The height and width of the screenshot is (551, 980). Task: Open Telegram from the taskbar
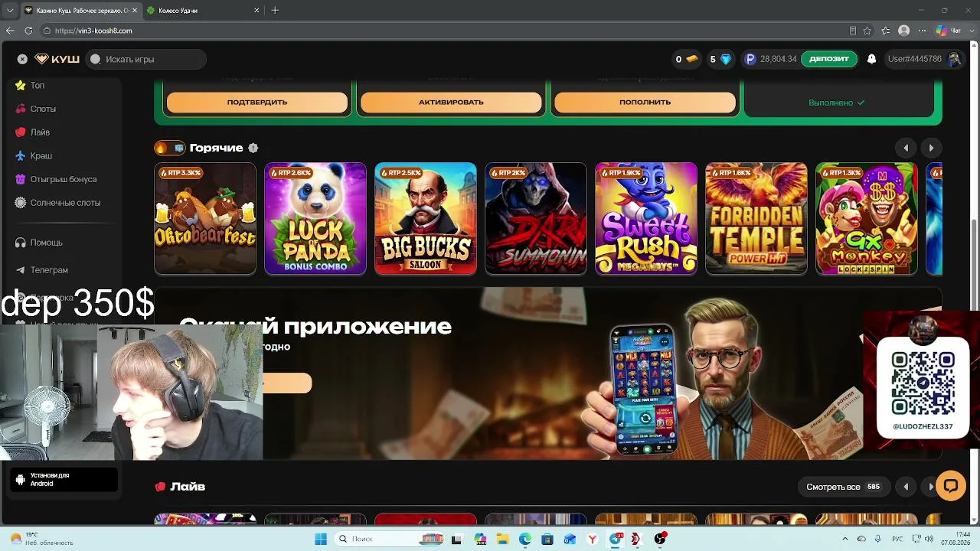615,539
